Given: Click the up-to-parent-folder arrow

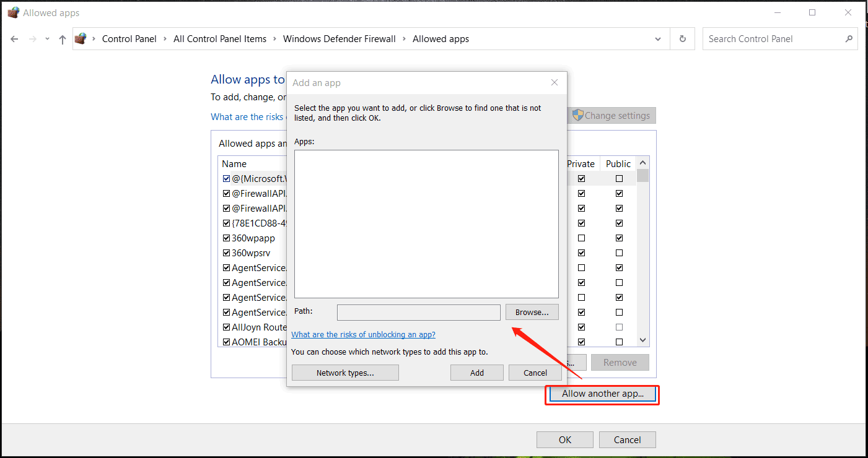Looking at the screenshot, I should tap(62, 38).
